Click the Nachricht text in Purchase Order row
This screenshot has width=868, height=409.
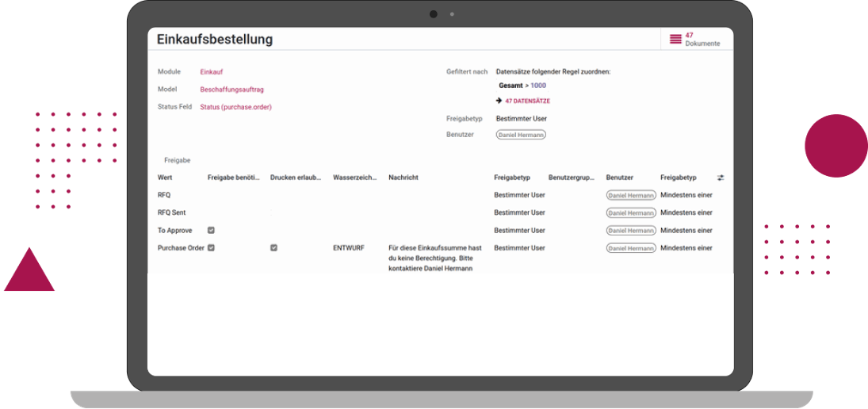(434, 258)
